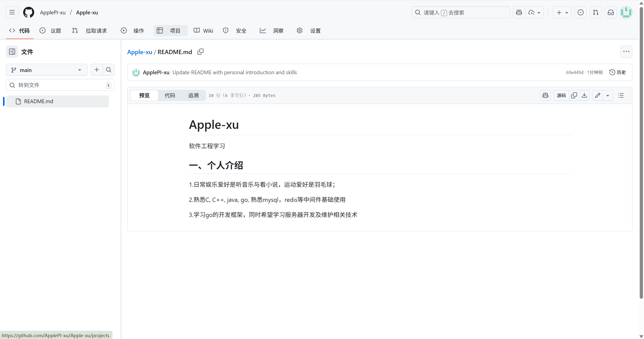Expand the create new plus dropdown
This screenshot has height=339, width=644.
click(562, 12)
